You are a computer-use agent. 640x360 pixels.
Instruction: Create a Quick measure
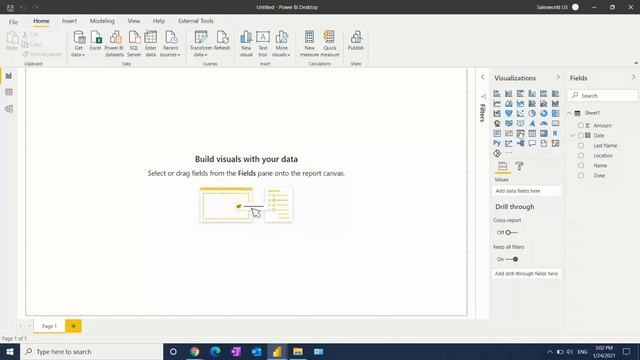coord(330,43)
